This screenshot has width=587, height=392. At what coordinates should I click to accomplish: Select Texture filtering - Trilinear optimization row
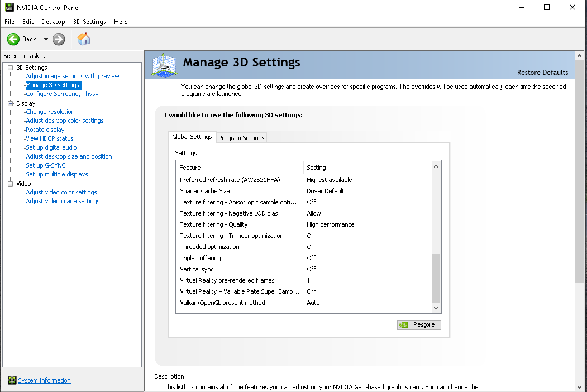coord(304,236)
